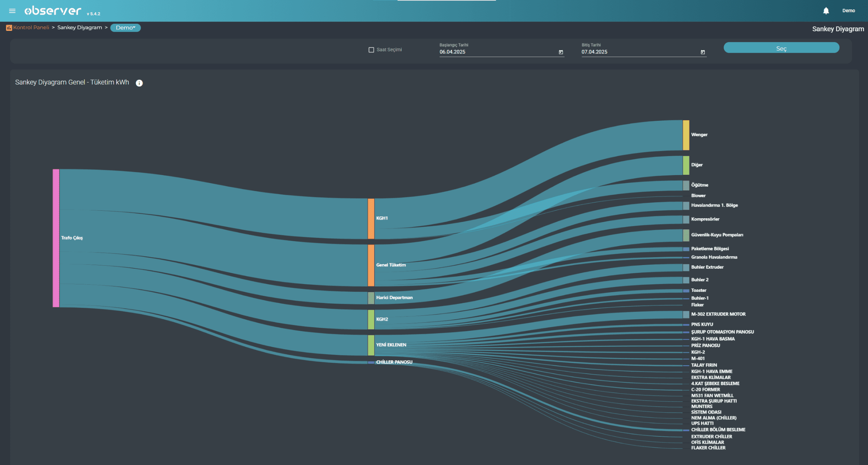Click the KGH-2 label
Viewport: 868px width, 465px height.
pyautogui.click(x=698, y=352)
